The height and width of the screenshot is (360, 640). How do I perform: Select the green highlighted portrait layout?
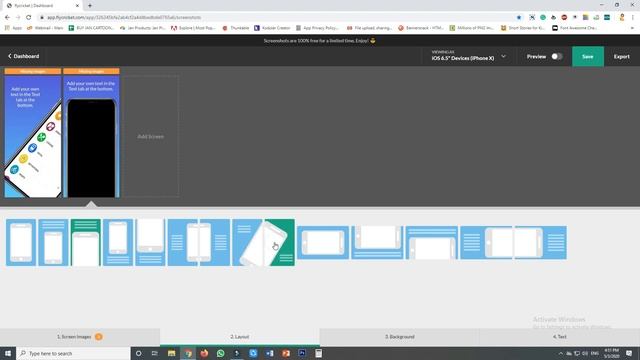click(x=85, y=242)
